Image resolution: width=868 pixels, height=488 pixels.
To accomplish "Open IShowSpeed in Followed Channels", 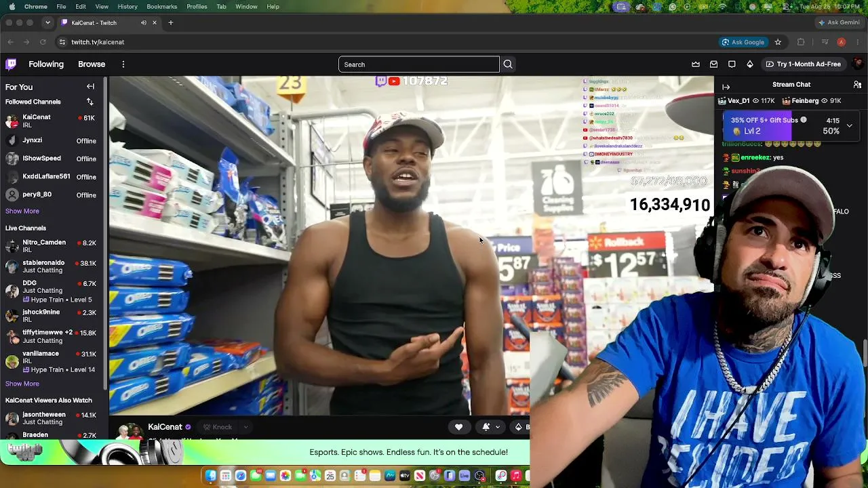I will 53,159.
